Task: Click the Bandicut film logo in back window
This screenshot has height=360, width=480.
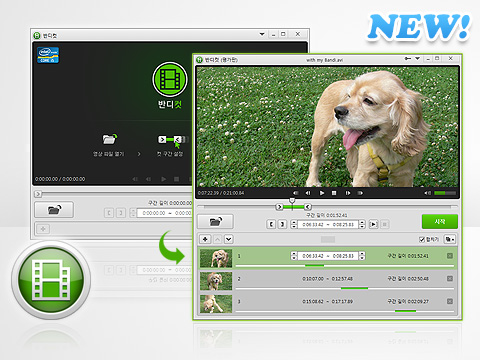Action: coord(170,79)
